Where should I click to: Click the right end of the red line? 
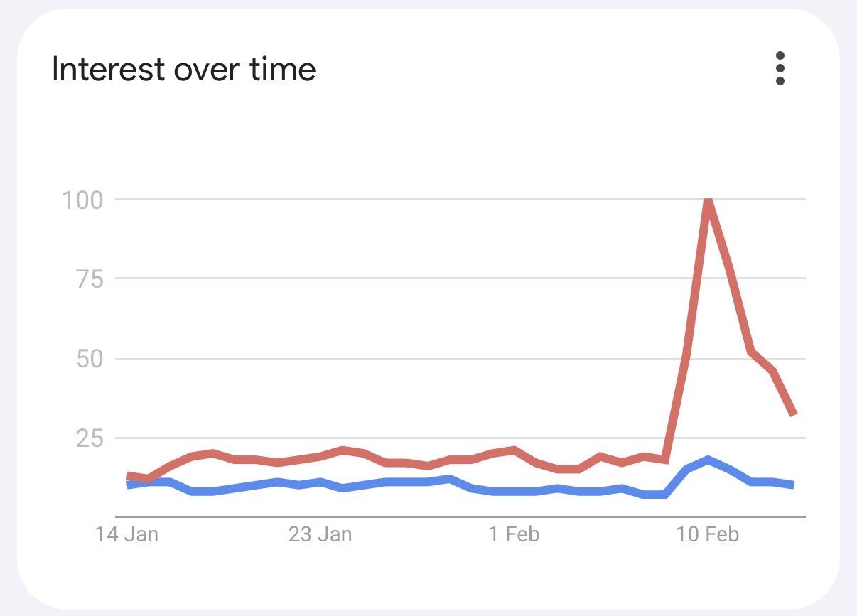pos(793,413)
